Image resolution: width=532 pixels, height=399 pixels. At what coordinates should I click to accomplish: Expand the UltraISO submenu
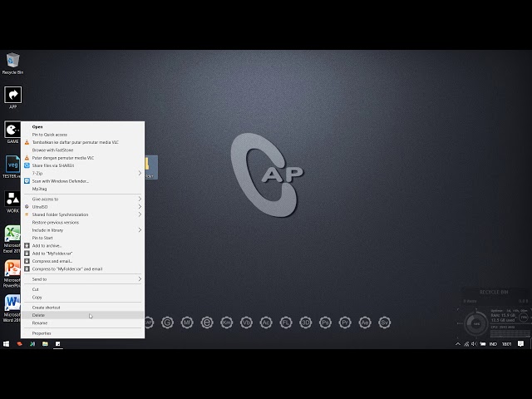click(83, 207)
